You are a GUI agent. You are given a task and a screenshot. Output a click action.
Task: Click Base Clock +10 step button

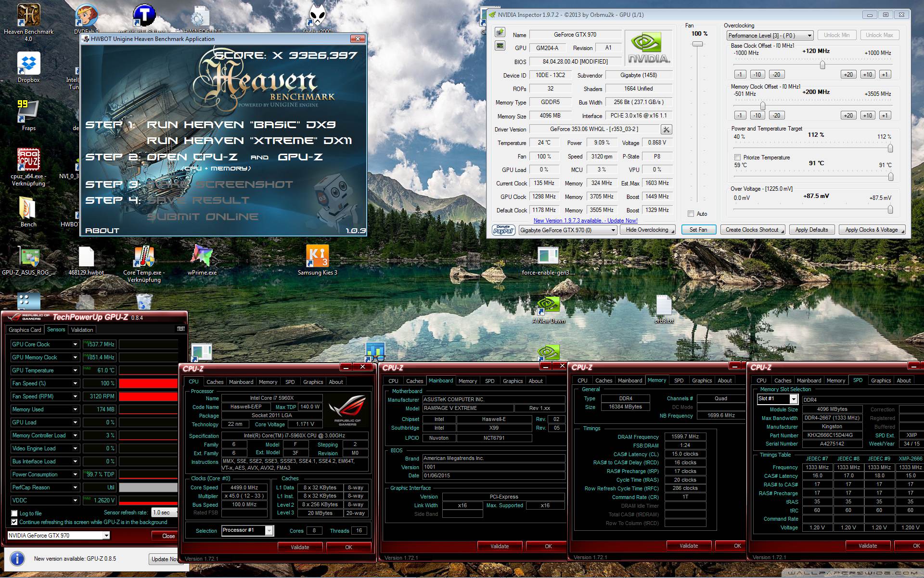pyautogui.click(x=868, y=75)
